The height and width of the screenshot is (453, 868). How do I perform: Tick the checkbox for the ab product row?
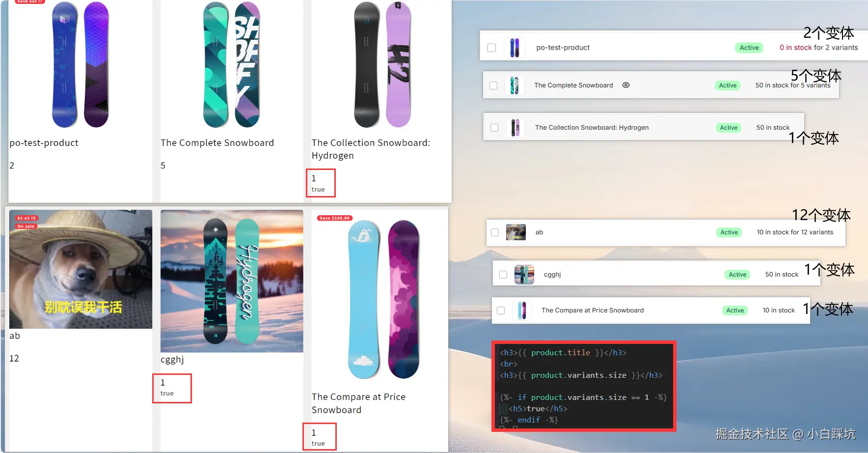tap(495, 232)
